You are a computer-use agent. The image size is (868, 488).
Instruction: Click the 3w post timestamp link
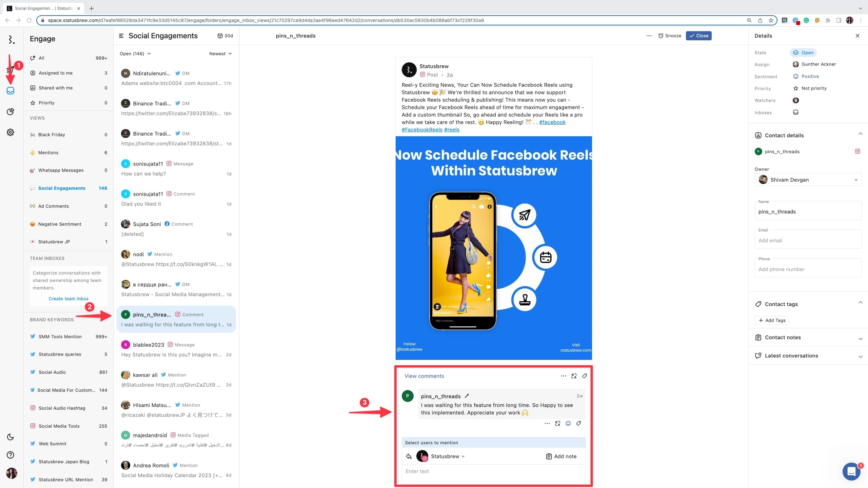pyautogui.click(x=450, y=75)
